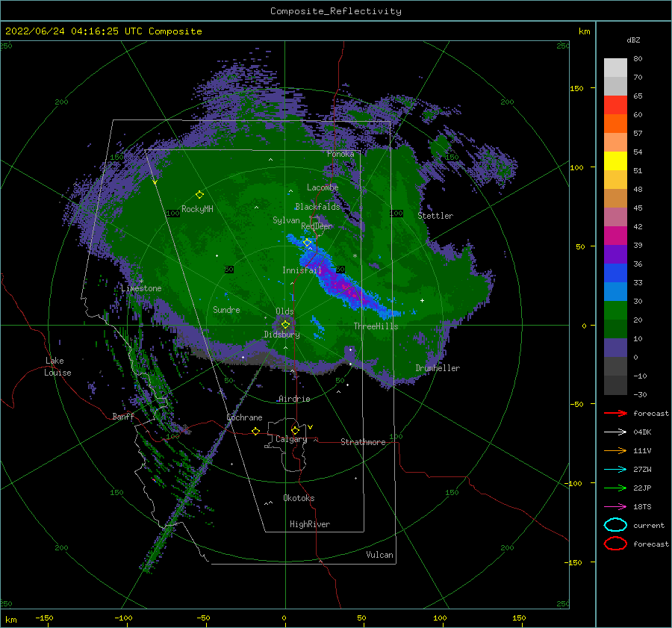The height and width of the screenshot is (628, 672).
Task: Click the red forecast ellipse legend icon
Action: (615, 544)
